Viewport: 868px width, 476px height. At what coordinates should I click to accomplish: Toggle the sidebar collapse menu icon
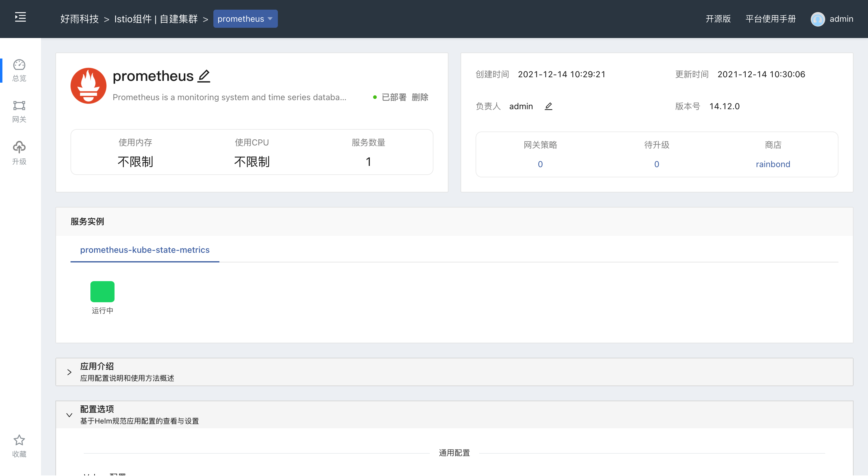click(x=20, y=17)
